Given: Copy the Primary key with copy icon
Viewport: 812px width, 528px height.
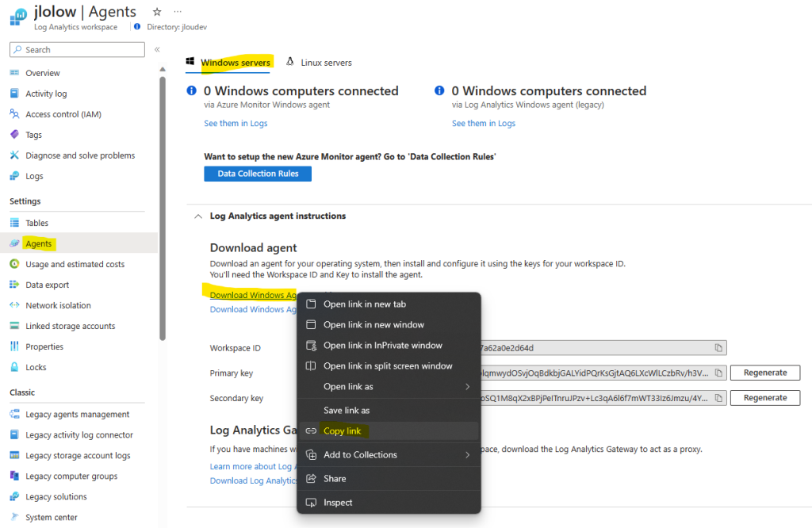Looking at the screenshot, I should tap(718, 373).
